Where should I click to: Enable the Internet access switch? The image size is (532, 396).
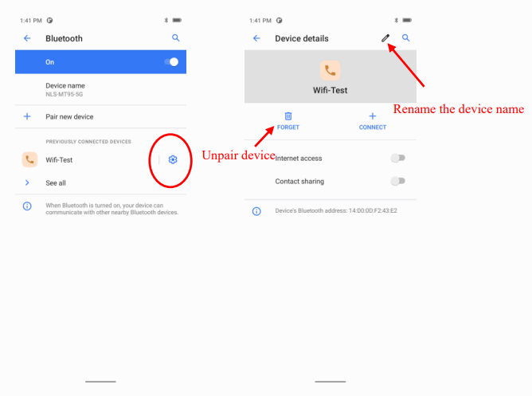[x=397, y=158]
